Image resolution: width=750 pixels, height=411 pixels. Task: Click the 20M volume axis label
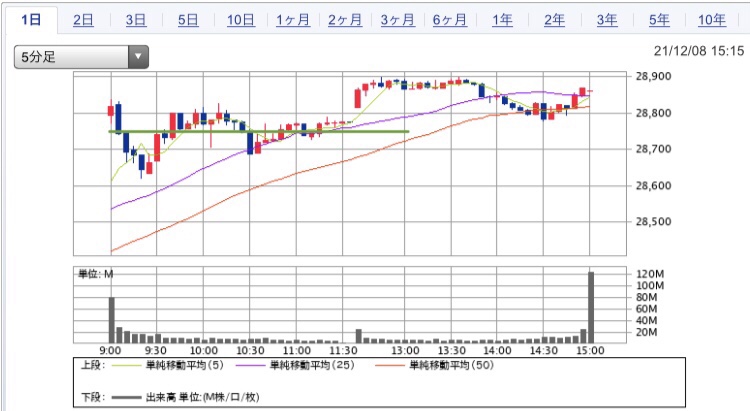pos(646,332)
